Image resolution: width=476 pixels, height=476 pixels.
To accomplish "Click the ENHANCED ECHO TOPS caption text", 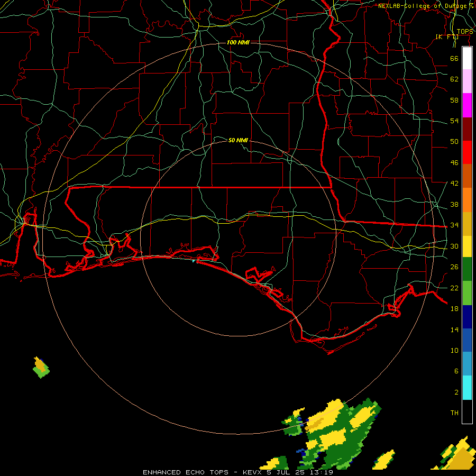I will (186, 472).
